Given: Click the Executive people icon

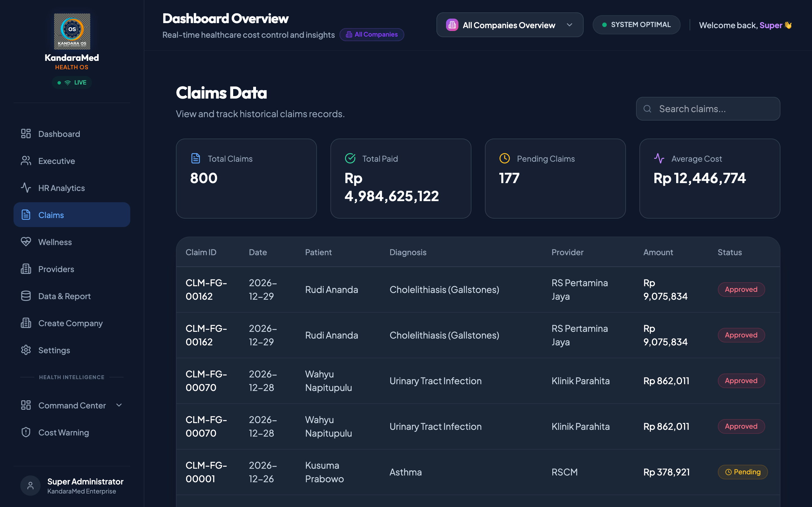Looking at the screenshot, I should (x=26, y=161).
